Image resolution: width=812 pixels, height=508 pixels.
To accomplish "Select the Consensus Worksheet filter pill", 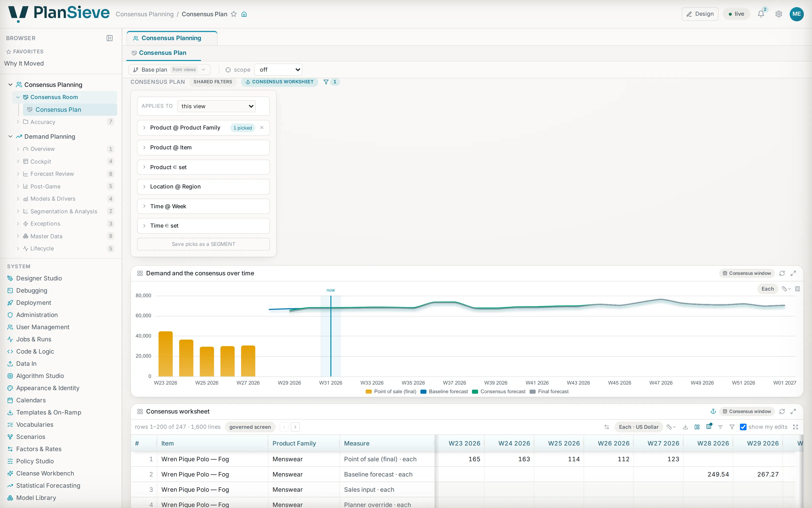I will tap(279, 82).
